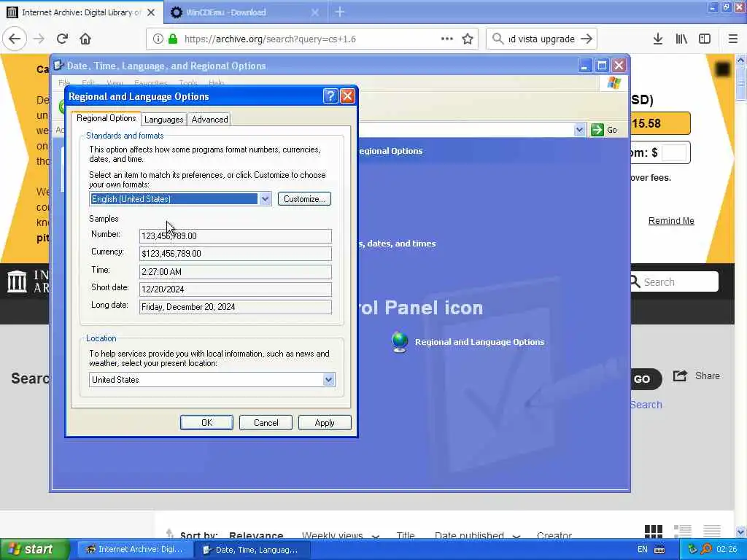
Task: Click the Remind Me link
Action: (671, 221)
